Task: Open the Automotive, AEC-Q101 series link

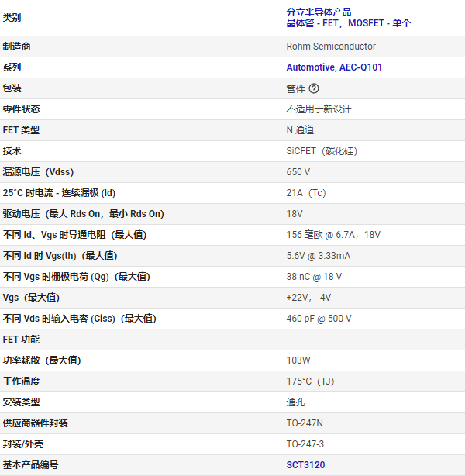Action: click(334, 67)
